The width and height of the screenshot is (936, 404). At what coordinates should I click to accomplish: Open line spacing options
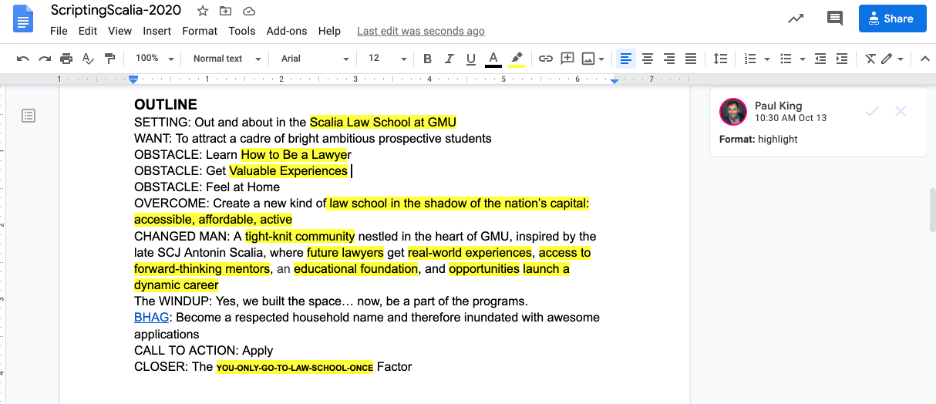pyautogui.click(x=721, y=58)
